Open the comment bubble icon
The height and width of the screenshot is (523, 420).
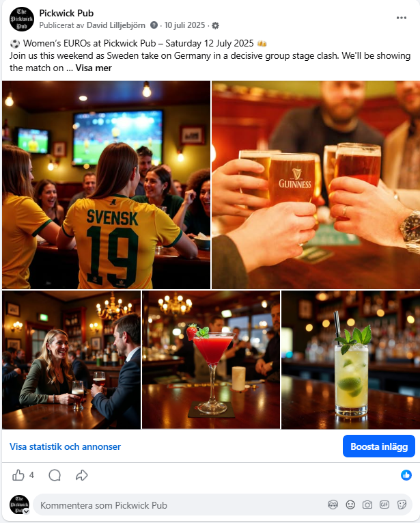[x=55, y=475]
